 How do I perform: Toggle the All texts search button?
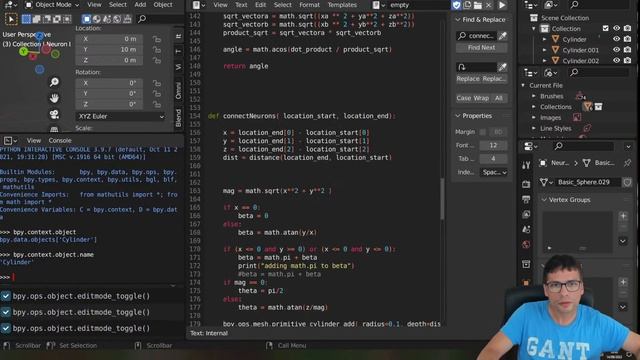pyautogui.click(x=499, y=98)
